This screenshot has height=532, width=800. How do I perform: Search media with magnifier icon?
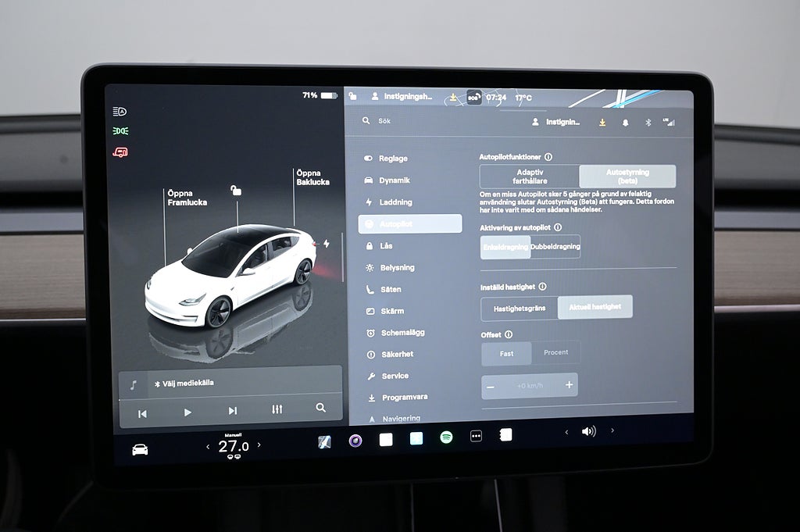(320, 408)
